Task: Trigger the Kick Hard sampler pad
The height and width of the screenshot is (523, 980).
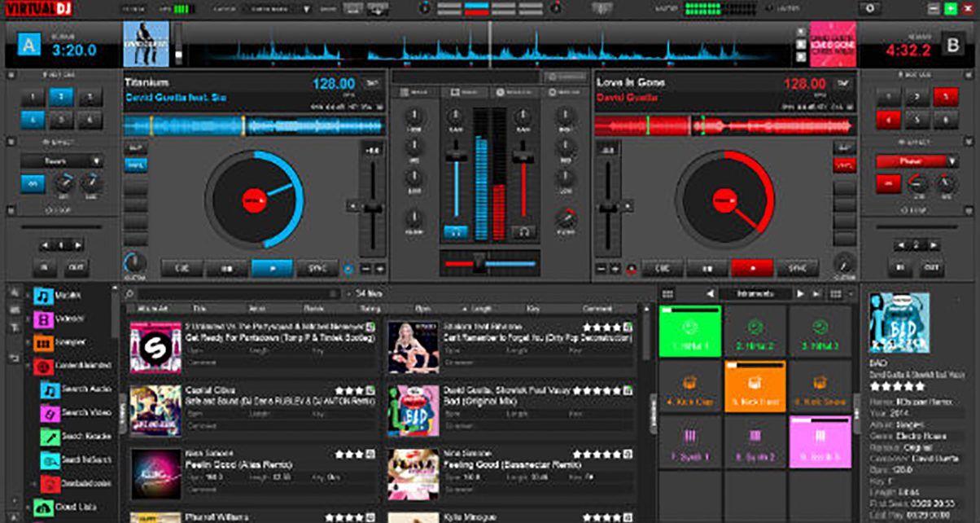Action: point(755,385)
